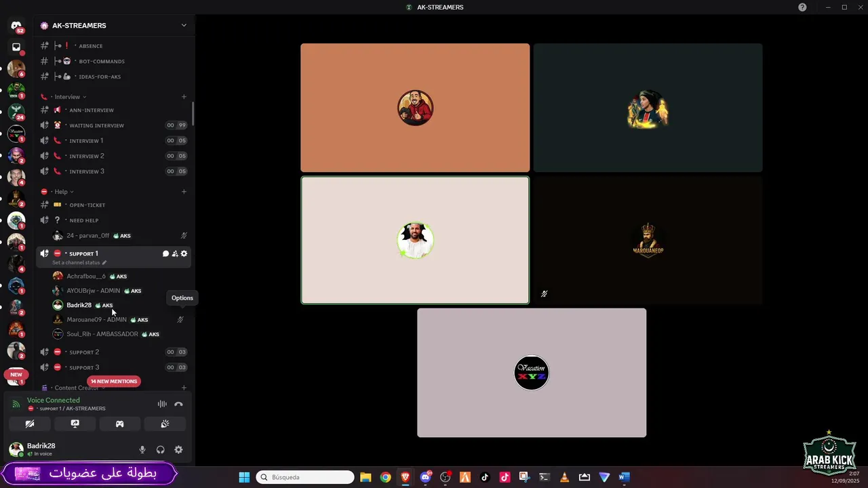Select Marouane09 - ADMIN in voice list
868x488 pixels.
click(x=119, y=319)
